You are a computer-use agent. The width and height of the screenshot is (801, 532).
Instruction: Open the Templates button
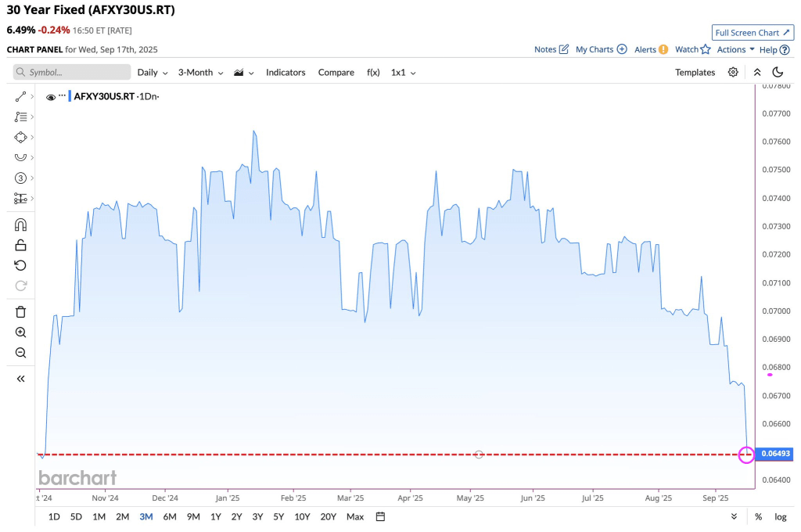[x=695, y=72]
